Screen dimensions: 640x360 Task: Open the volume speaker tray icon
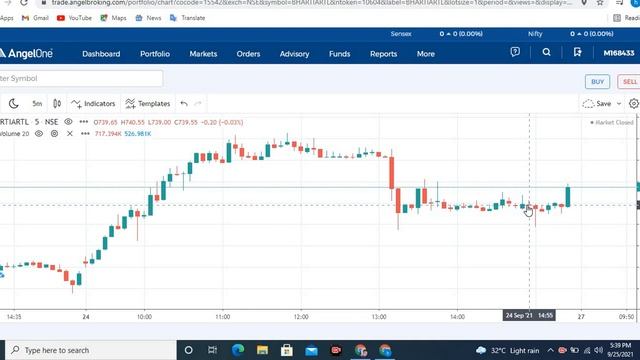click(598, 350)
